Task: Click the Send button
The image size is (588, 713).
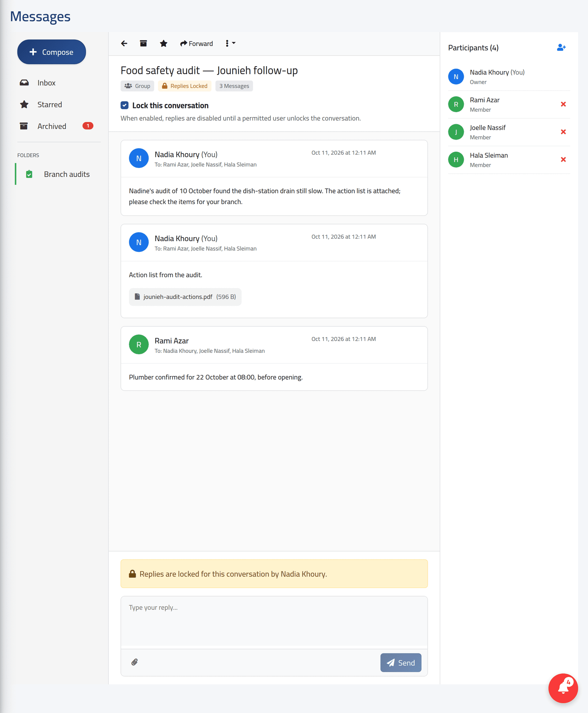Action: [401, 662]
